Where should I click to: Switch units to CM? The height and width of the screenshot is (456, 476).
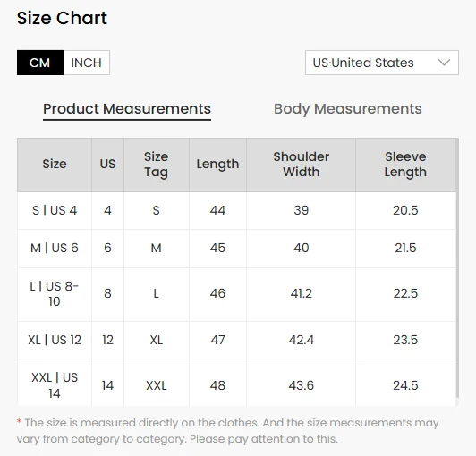[40, 63]
